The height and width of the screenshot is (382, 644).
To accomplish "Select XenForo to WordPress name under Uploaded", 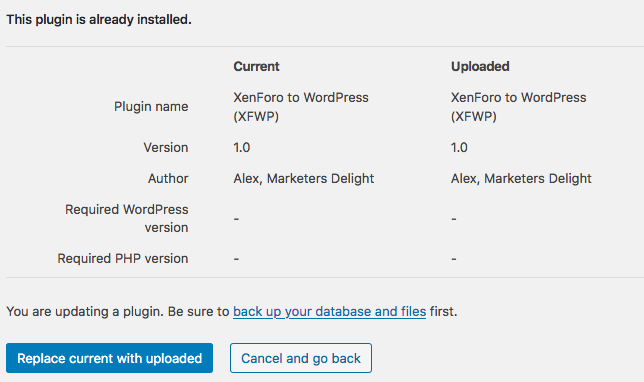I will 518,107.
